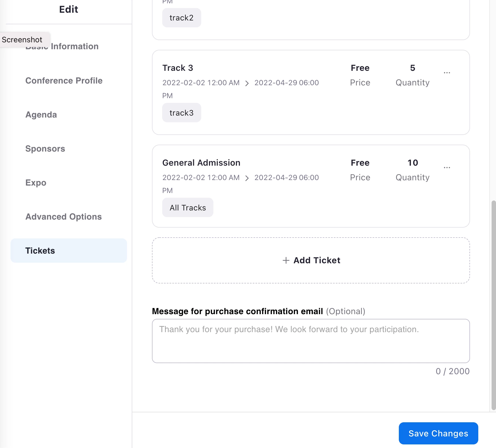The image size is (496, 448).
Task: Click the purchase confirmation message field
Action: point(311,341)
